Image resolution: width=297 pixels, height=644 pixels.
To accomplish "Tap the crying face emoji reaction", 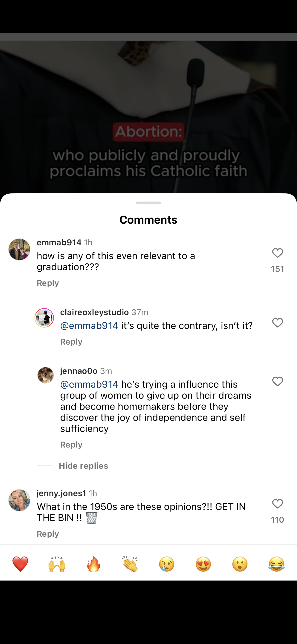I will coord(167,564).
